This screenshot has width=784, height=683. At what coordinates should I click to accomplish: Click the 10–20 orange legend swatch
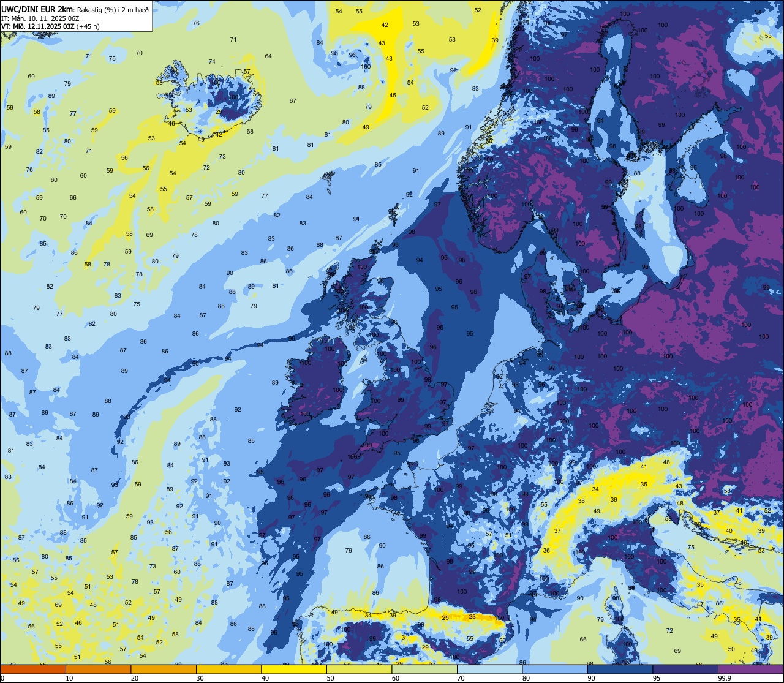[98, 669]
